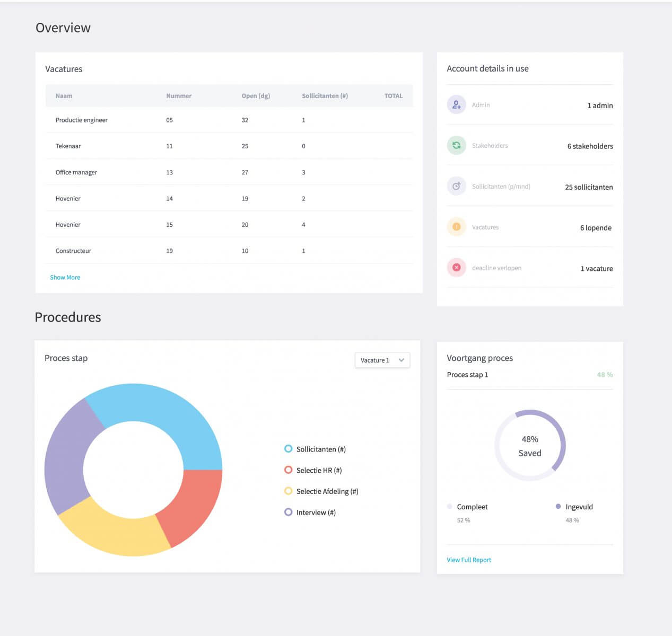
Task: Click the TOTAL column header
Action: (394, 96)
